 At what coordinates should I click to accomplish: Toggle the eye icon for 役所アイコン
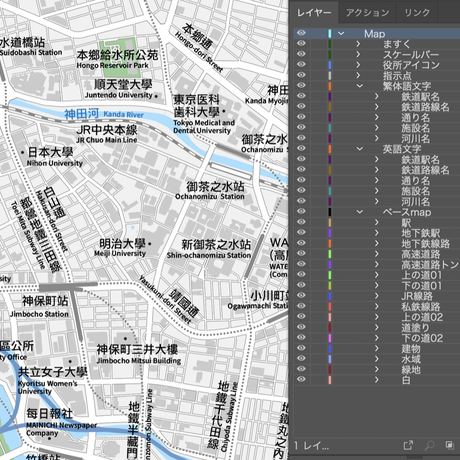[301, 64]
